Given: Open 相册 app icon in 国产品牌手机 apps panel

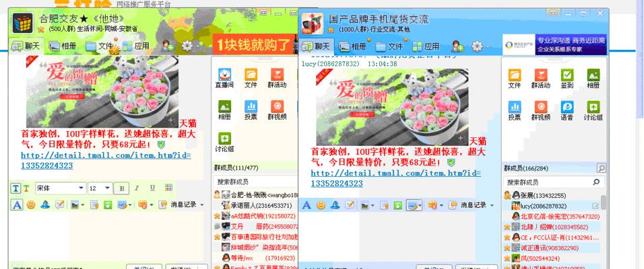Looking at the screenshot, I should (593, 78).
